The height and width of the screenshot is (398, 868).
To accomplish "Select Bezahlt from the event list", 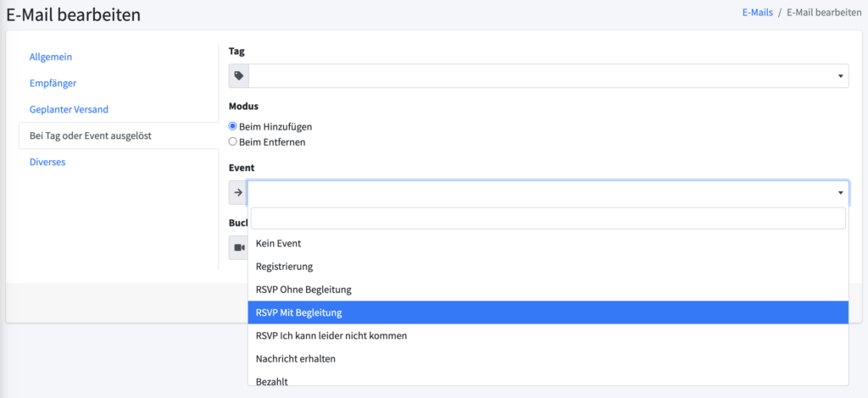I will click(272, 381).
